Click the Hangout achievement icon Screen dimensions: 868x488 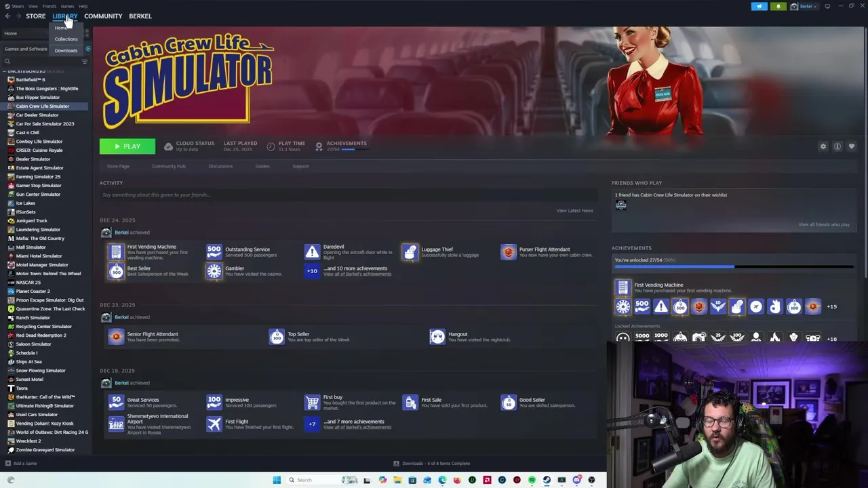(437, 337)
